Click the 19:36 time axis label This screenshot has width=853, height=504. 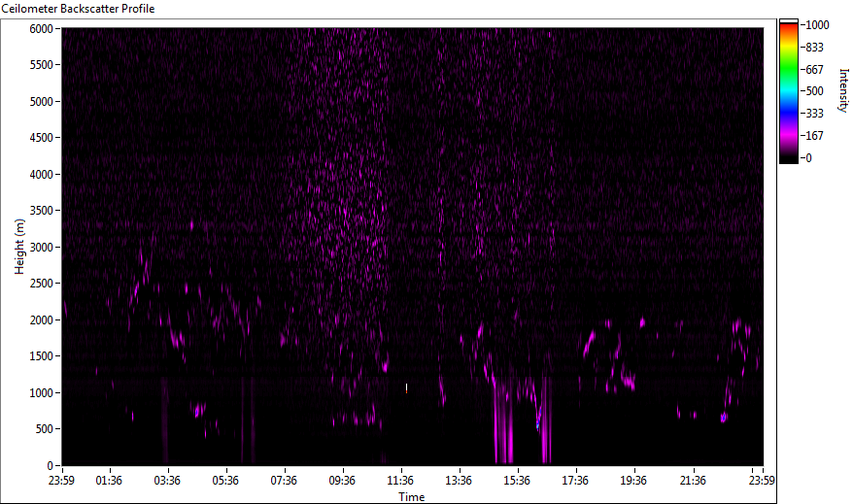(x=633, y=481)
